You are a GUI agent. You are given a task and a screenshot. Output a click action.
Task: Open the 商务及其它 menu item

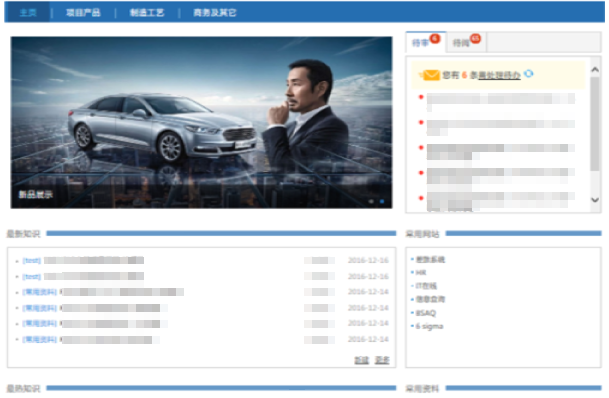[215, 12]
